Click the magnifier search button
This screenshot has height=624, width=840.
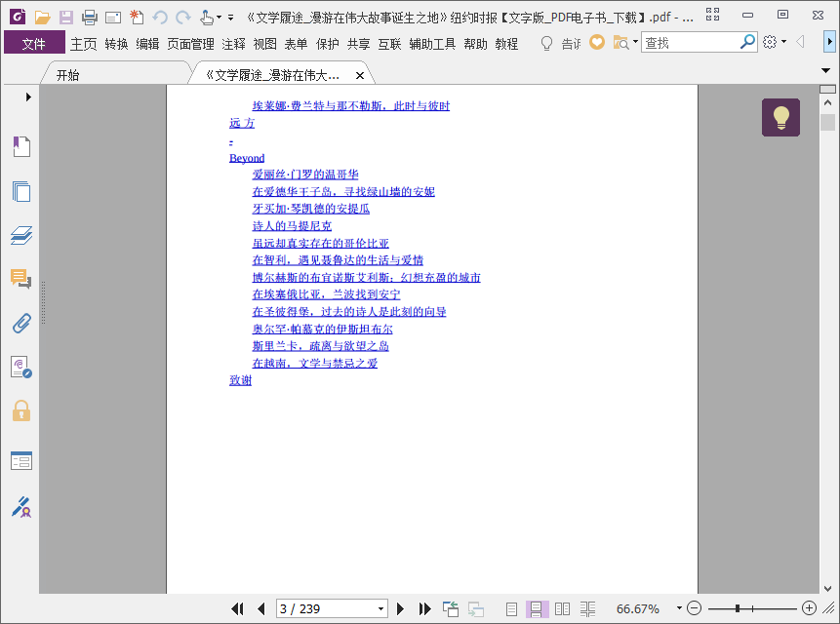tap(747, 42)
